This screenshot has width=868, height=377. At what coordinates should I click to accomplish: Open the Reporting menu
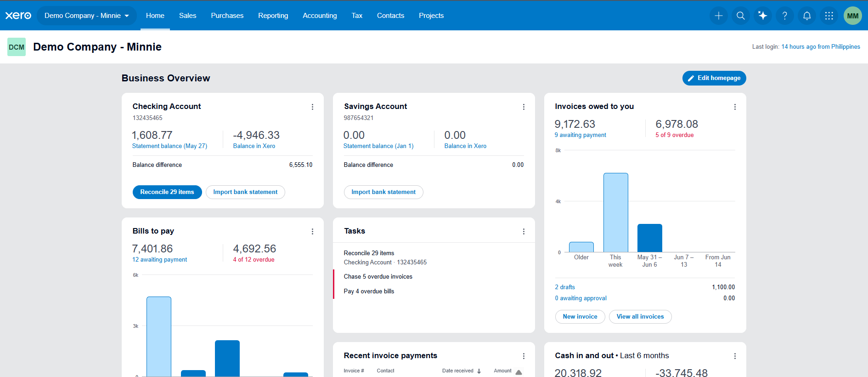(273, 16)
